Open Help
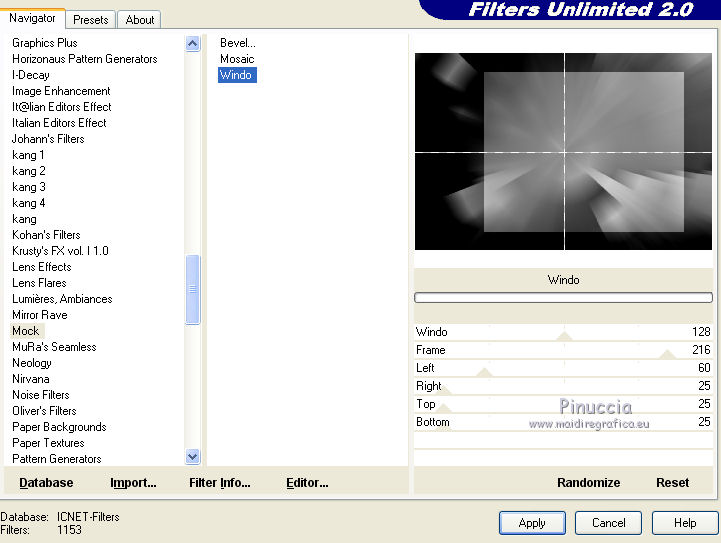 coord(685,523)
